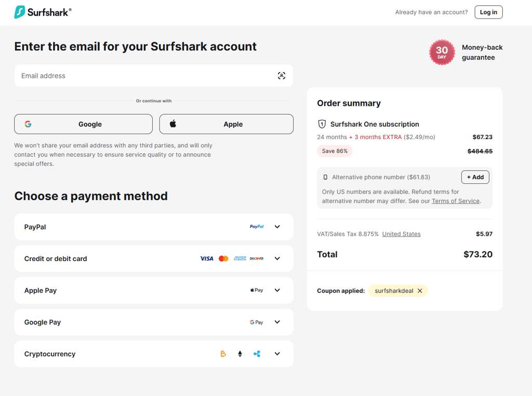
Task: Click the Apple Pay logo
Action: pyautogui.click(x=257, y=290)
